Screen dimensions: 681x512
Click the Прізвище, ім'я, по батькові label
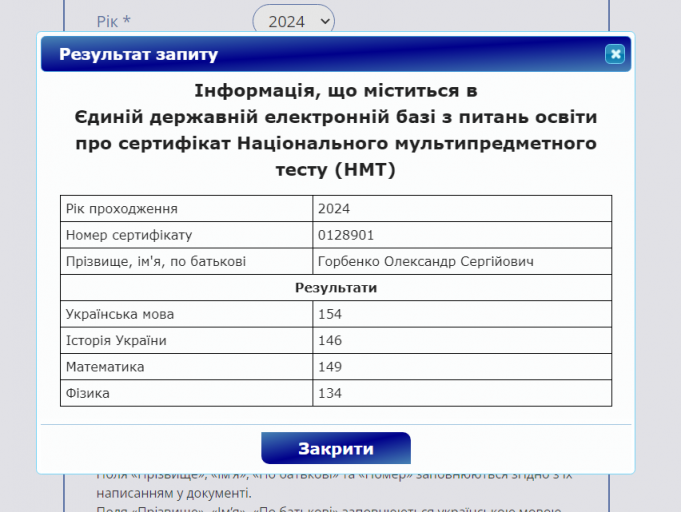pyautogui.click(x=156, y=261)
